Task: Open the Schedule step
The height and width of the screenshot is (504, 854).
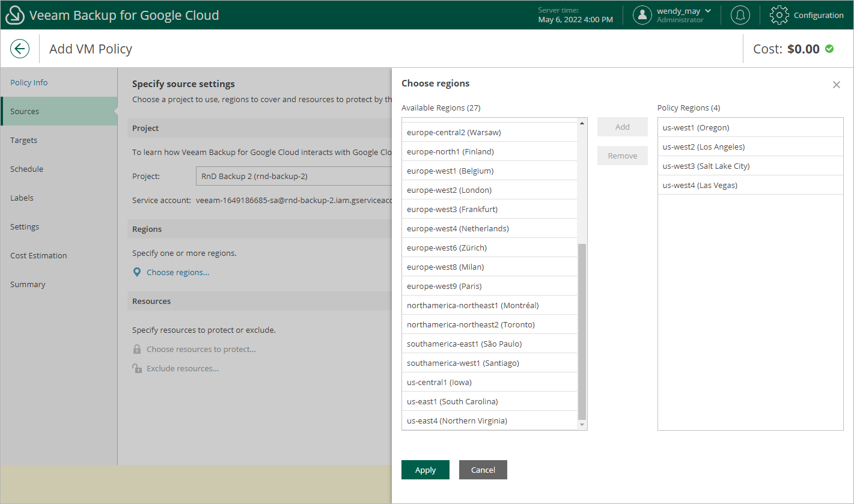Action: pyautogui.click(x=59, y=169)
